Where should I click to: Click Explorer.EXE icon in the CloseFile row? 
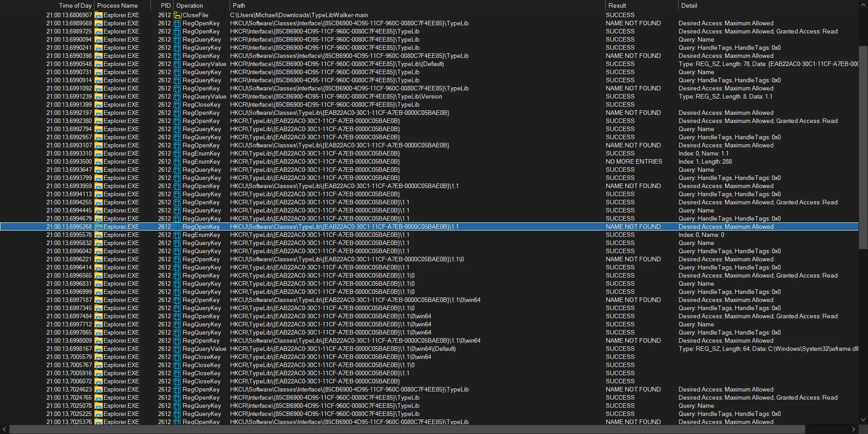click(x=99, y=15)
